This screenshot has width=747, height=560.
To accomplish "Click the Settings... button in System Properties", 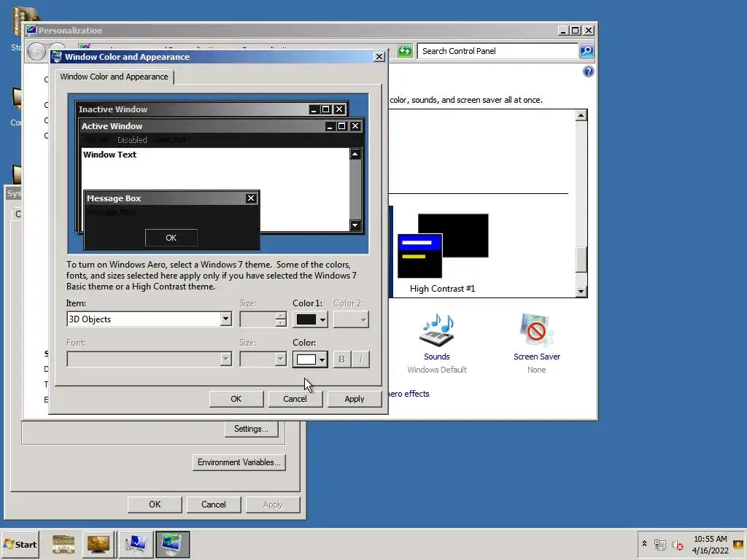I will pos(251,429).
